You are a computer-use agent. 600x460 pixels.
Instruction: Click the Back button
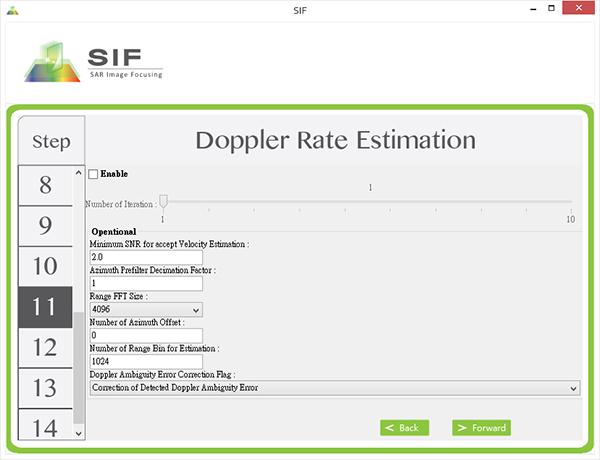coord(404,428)
